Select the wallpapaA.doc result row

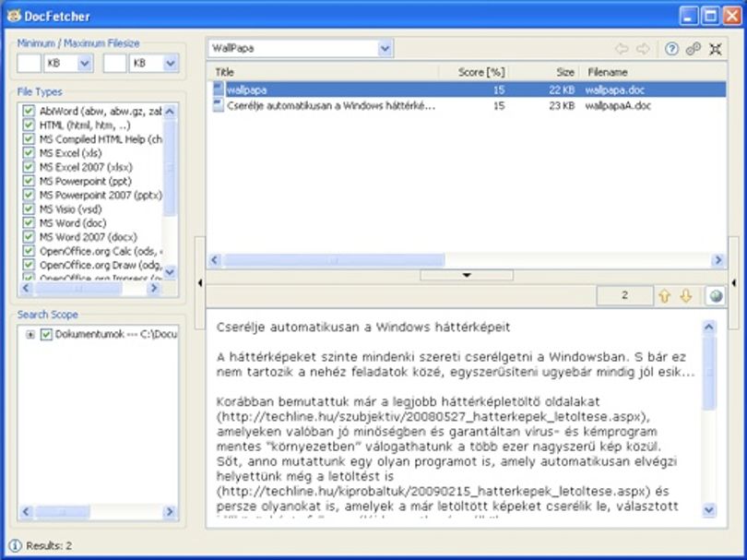(x=468, y=106)
